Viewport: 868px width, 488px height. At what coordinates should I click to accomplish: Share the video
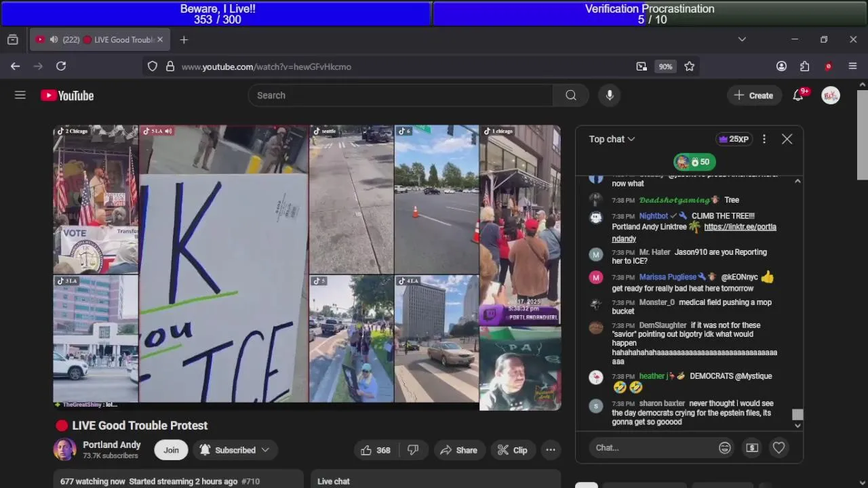458,450
